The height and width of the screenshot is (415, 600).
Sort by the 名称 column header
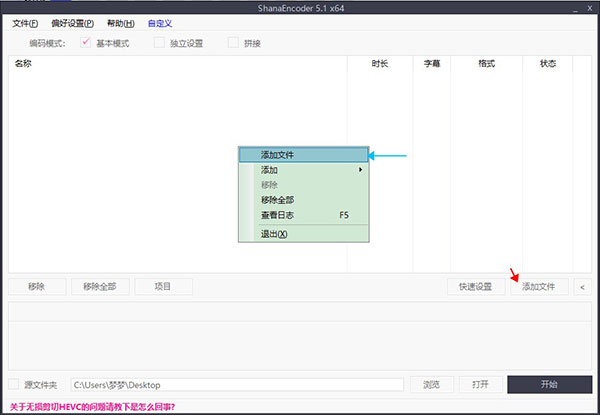[178, 63]
